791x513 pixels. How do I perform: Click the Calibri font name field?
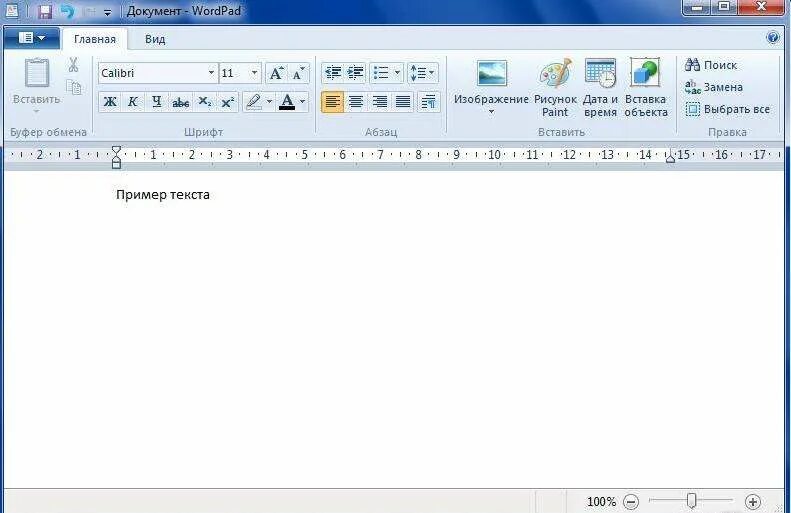pos(152,73)
